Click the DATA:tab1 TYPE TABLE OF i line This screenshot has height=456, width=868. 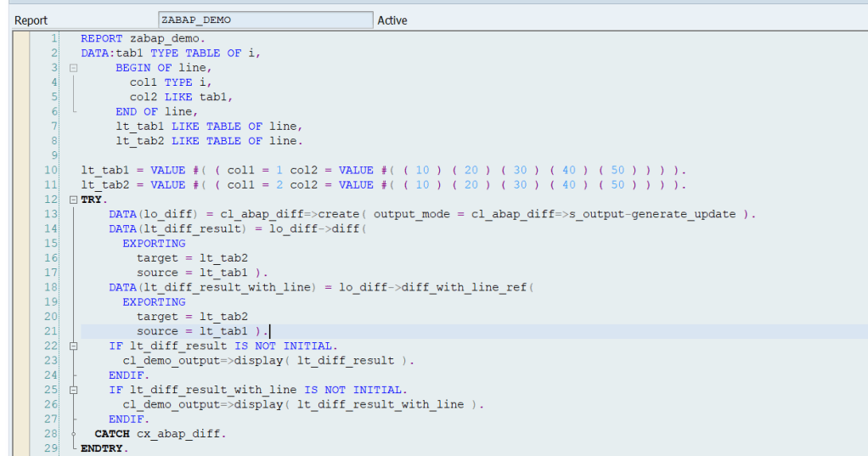(x=171, y=53)
